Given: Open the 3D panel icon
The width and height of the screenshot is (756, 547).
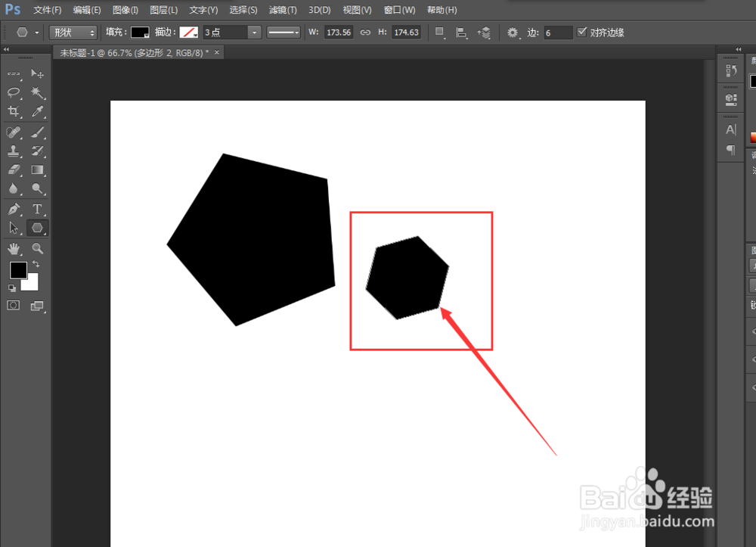Looking at the screenshot, I should (731, 99).
